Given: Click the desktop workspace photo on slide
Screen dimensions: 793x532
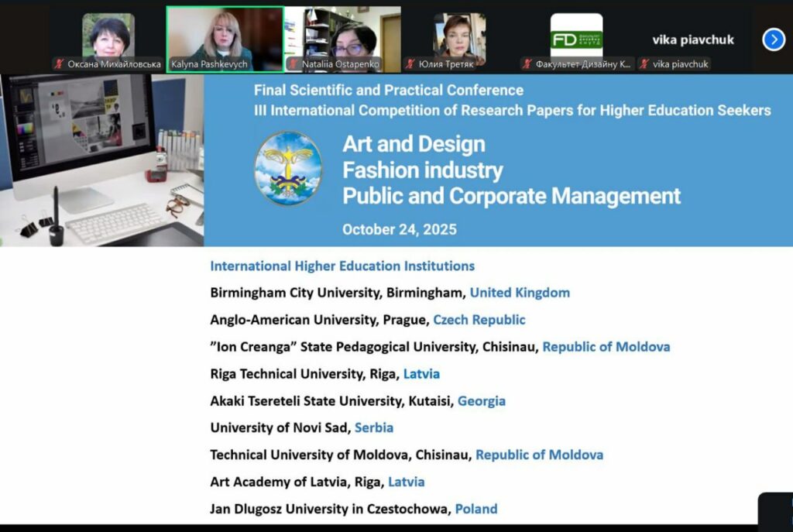Looking at the screenshot, I should (x=101, y=160).
